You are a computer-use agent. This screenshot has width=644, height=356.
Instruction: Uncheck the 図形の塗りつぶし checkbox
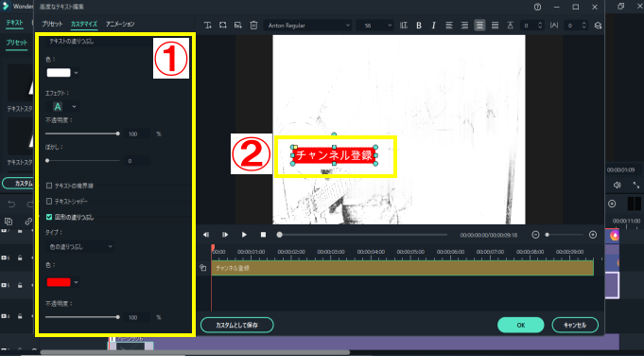[x=49, y=217]
